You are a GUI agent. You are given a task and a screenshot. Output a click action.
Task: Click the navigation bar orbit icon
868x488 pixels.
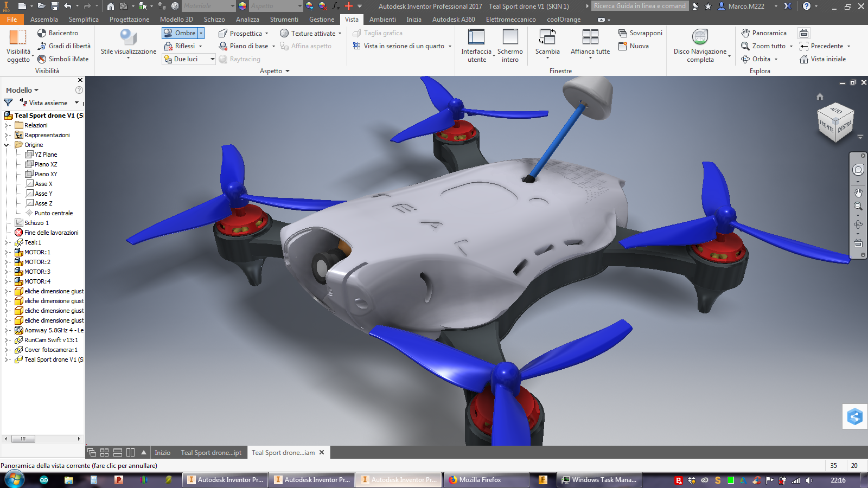point(858,224)
